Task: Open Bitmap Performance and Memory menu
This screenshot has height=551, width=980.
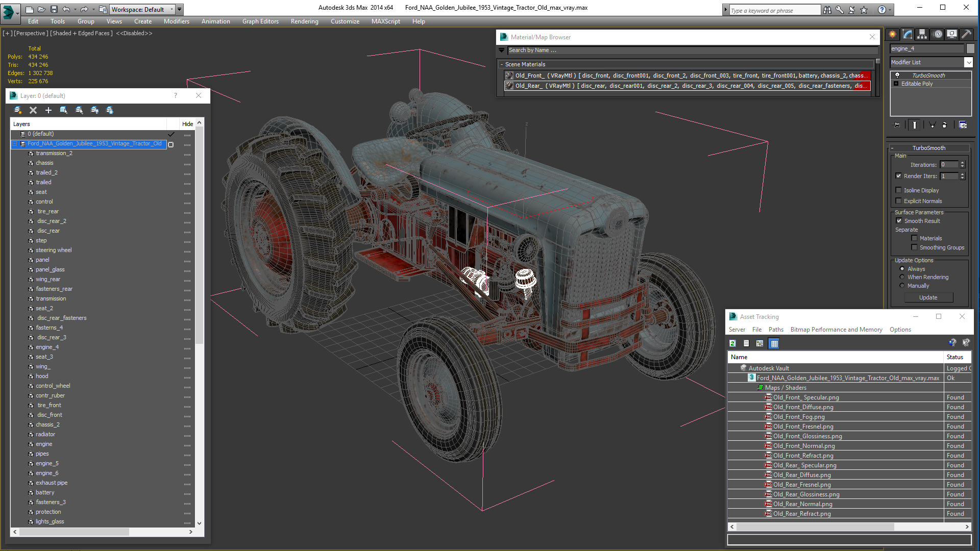Action: tap(837, 330)
